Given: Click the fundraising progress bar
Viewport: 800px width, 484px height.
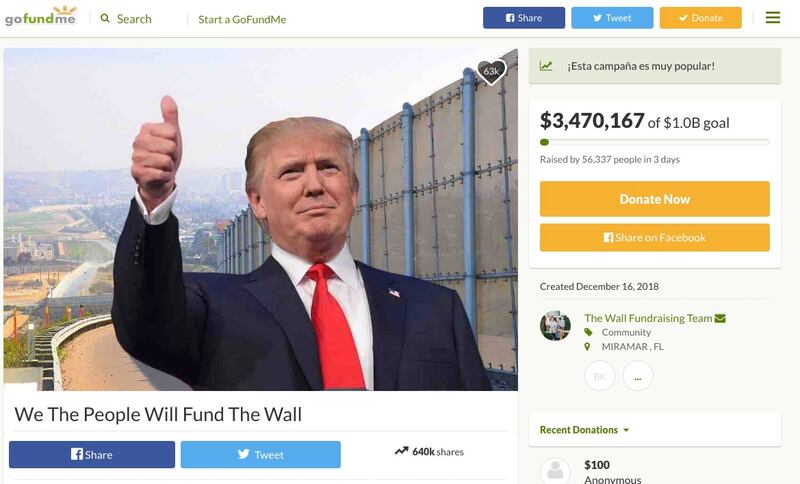Looking at the screenshot, I should (x=655, y=142).
